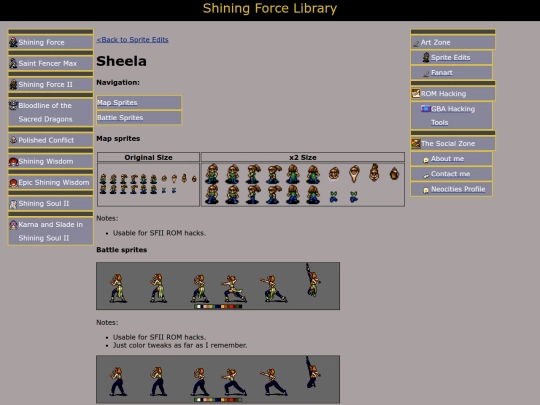Click the ROM Hacking icon

coord(416,93)
